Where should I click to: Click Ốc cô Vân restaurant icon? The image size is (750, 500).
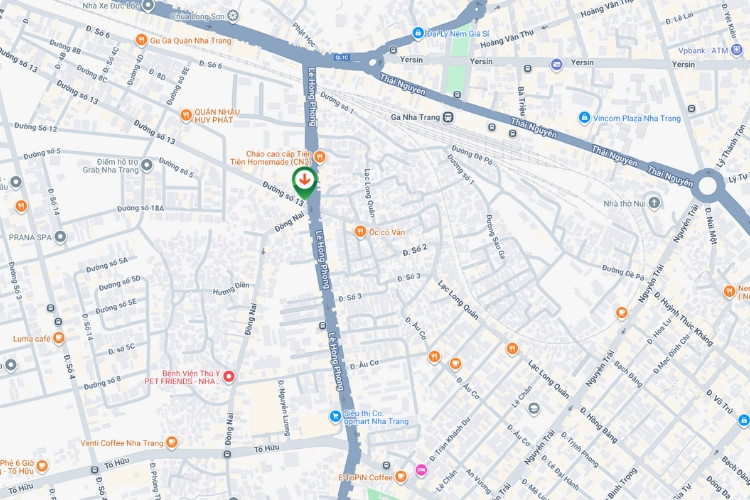coord(360,232)
